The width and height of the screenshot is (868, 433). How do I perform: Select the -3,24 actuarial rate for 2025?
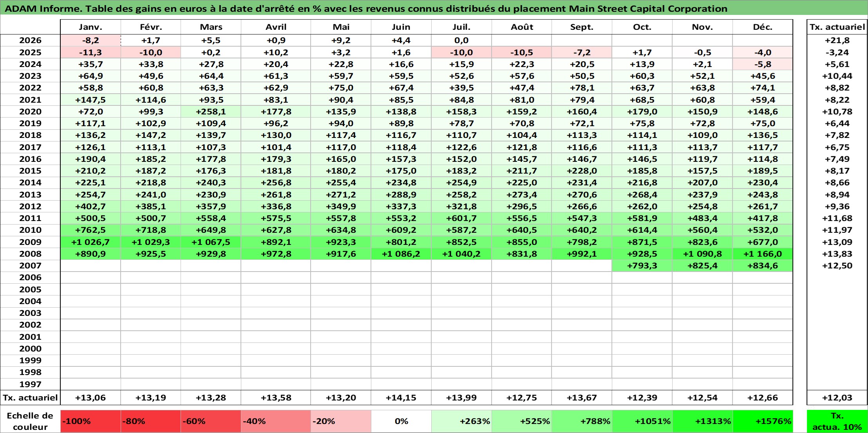coord(837,53)
